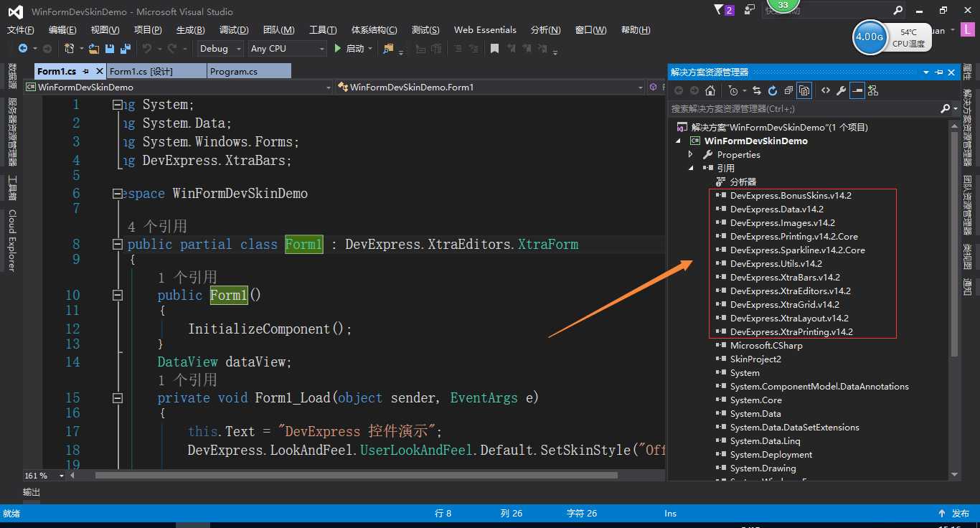The height and width of the screenshot is (528, 980).
Task: Click the feedback icon next to notifications flag
Action: click(x=750, y=10)
